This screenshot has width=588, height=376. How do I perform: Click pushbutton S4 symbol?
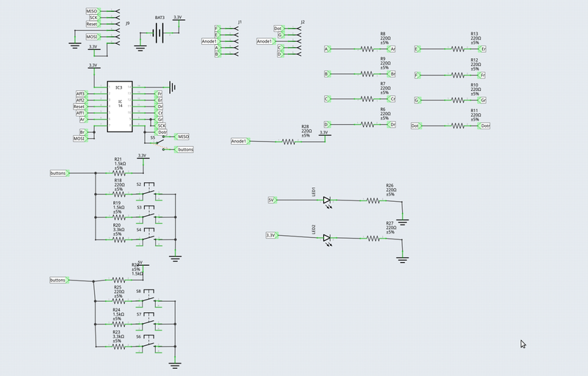point(149,239)
